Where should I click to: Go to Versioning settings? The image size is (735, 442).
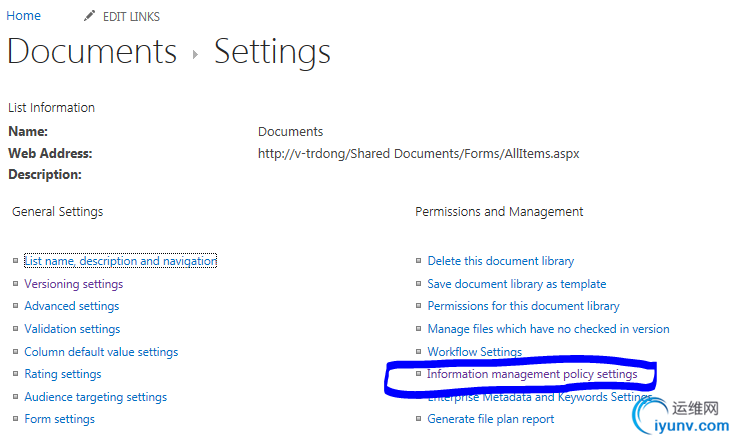click(74, 284)
